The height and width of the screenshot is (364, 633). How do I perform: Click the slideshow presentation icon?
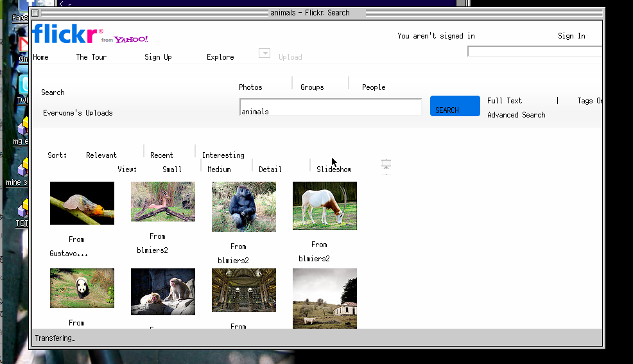[x=386, y=164]
